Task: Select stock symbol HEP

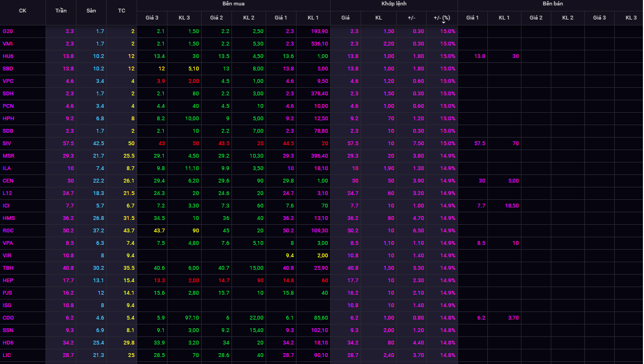Action: [x=8, y=281]
